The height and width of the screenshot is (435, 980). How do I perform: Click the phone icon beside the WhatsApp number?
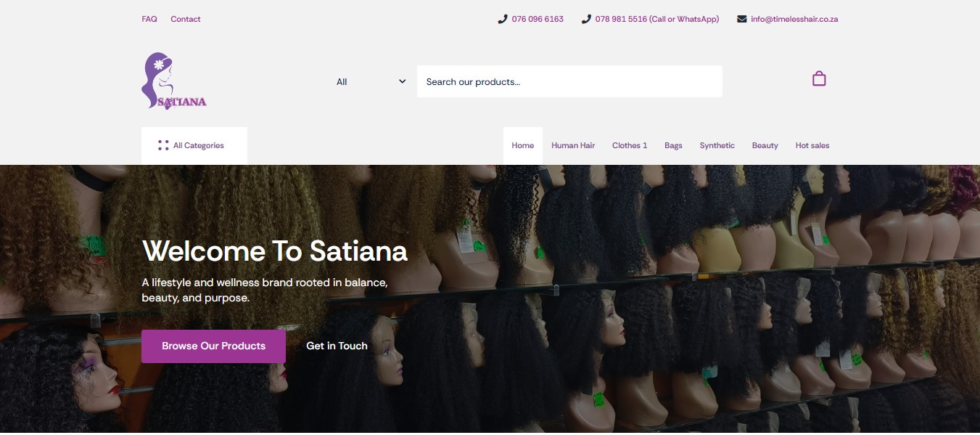[x=585, y=18]
